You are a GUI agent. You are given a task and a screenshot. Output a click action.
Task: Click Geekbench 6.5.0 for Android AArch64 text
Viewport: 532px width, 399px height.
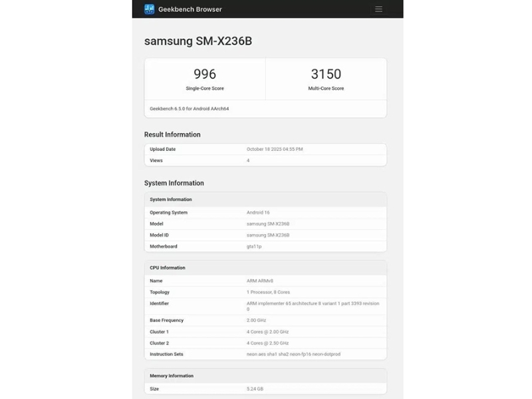(190, 108)
